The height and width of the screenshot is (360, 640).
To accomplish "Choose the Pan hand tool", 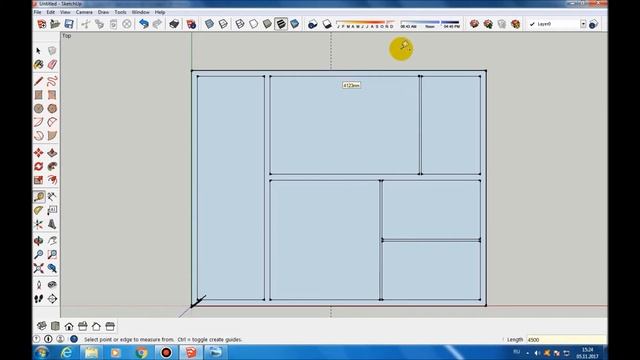I will point(52,241).
